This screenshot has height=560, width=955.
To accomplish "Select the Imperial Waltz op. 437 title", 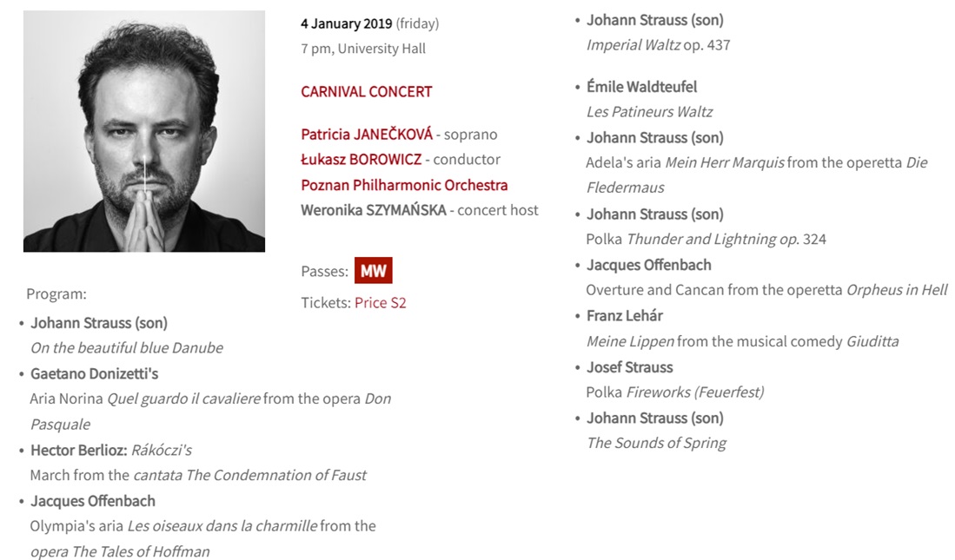I will point(658,45).
